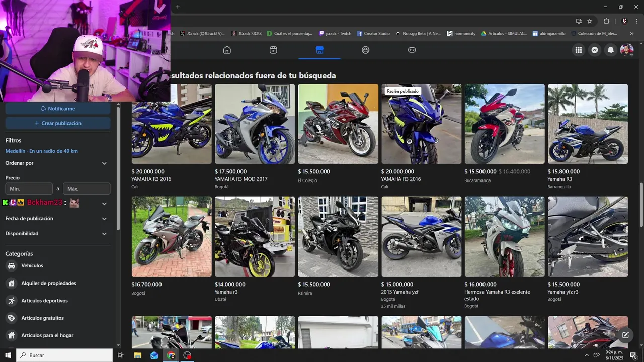The image size is (644, 362).
Task: Click Crear publicación button
Action: tap(58, 123)
